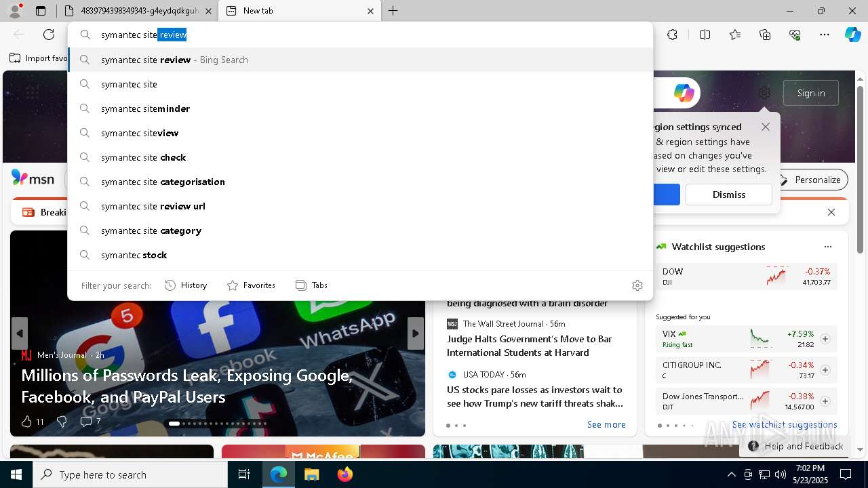This screenshot has width=868, height=488.
Task: Filter search by Favorites
Action: tap(251, 285)
